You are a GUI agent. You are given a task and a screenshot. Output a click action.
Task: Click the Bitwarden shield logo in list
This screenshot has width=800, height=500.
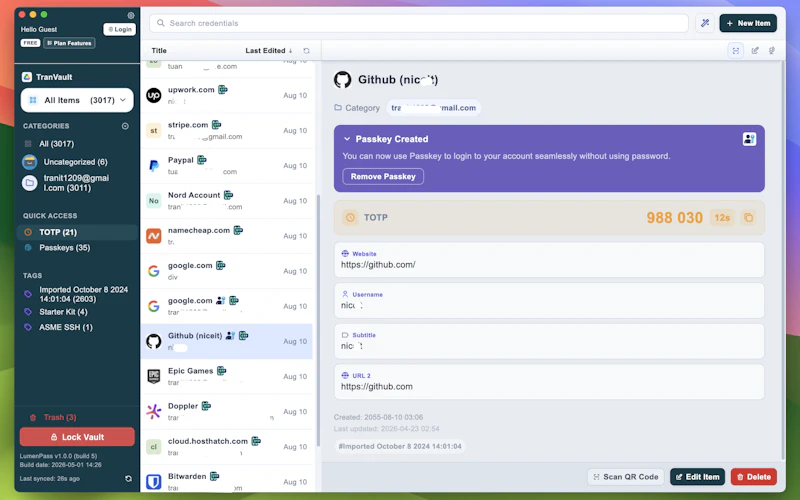click(x=154, y=482)
